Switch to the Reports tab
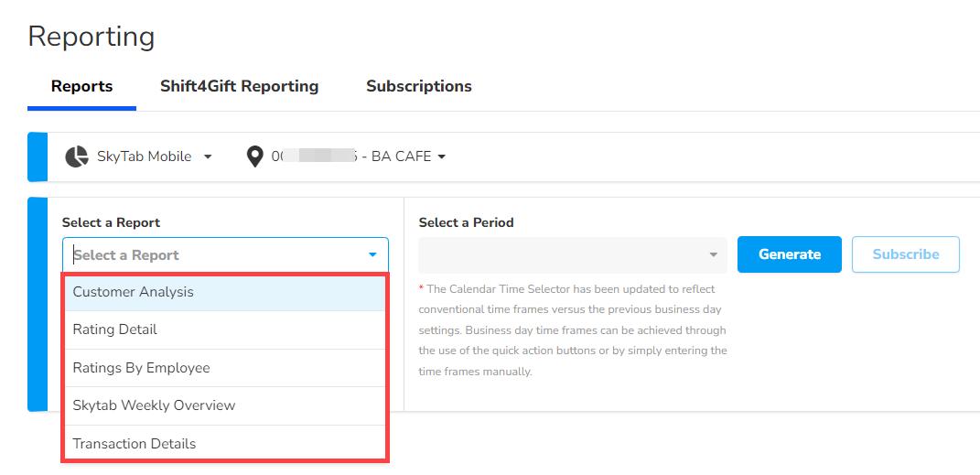 (x=81, y=87)
